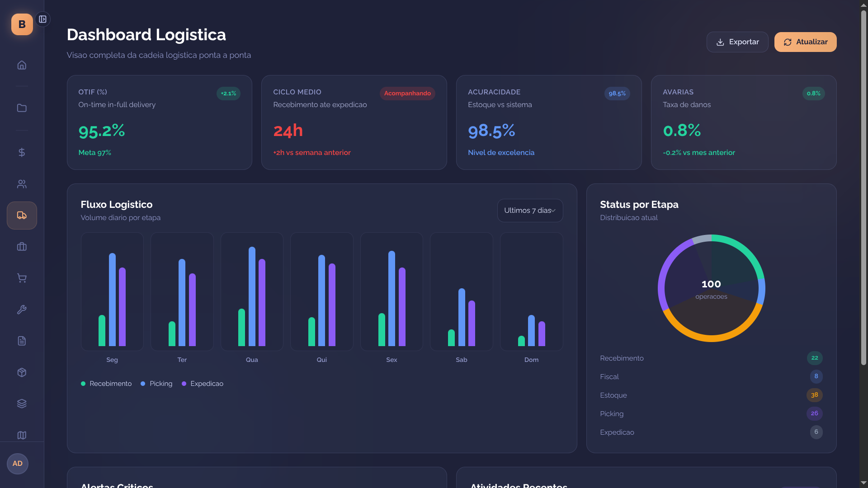Click the 98.5% badge on Acuracidade card
This screenshot has width=868, height=488.
[617, 94]
